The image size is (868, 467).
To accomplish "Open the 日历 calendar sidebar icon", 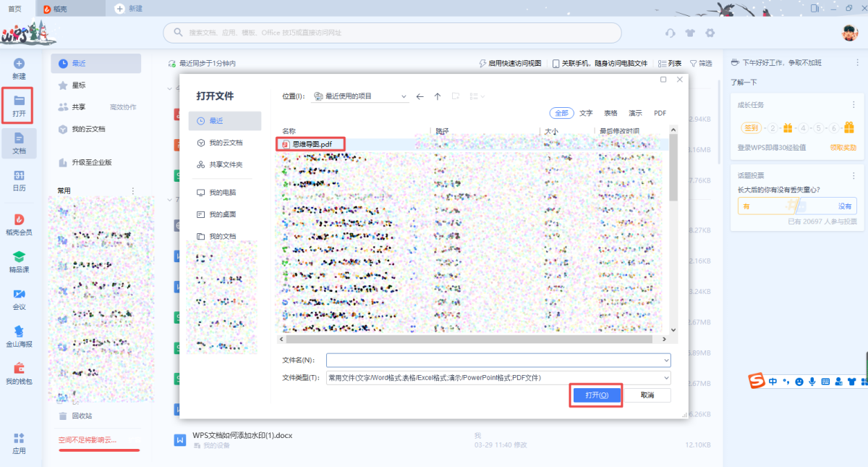I will pos(20,180).
